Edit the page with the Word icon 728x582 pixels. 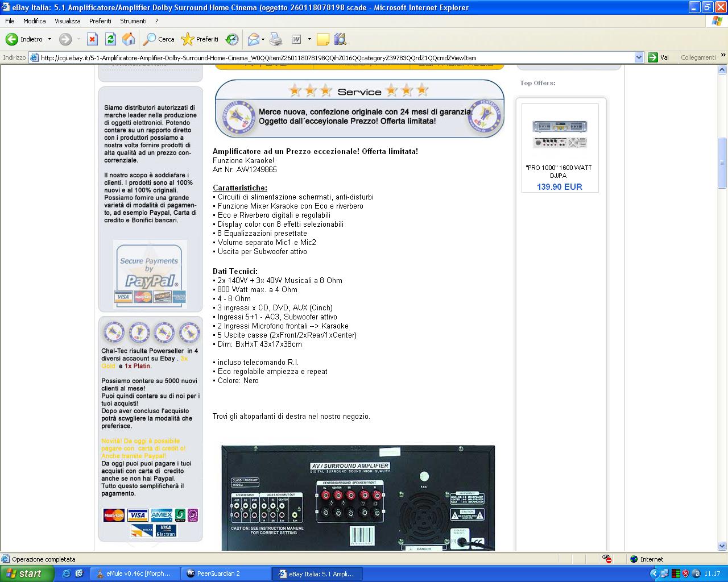coord(296,39)
